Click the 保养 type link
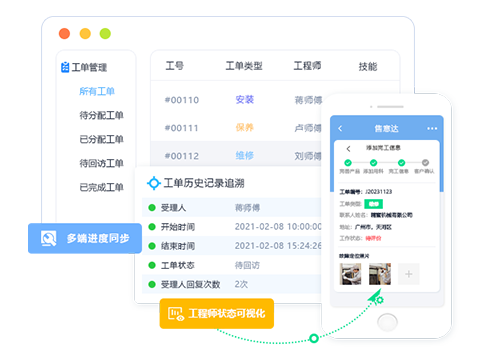The height and width of the screenshot is (360, 480). (x=245, y=127)
